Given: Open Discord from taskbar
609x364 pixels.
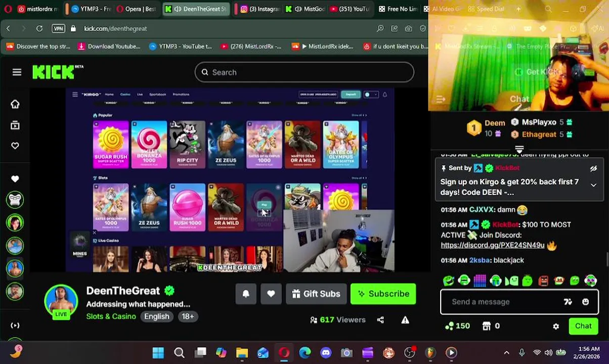Looking at the screenshot, I should [x=326, y=352].
